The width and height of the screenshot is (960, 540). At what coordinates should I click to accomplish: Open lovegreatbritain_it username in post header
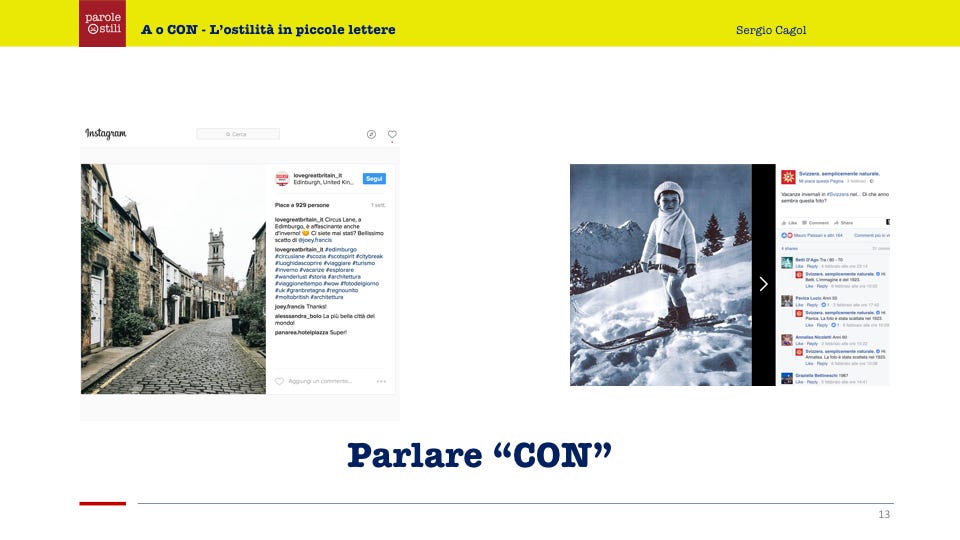point(317,176)
